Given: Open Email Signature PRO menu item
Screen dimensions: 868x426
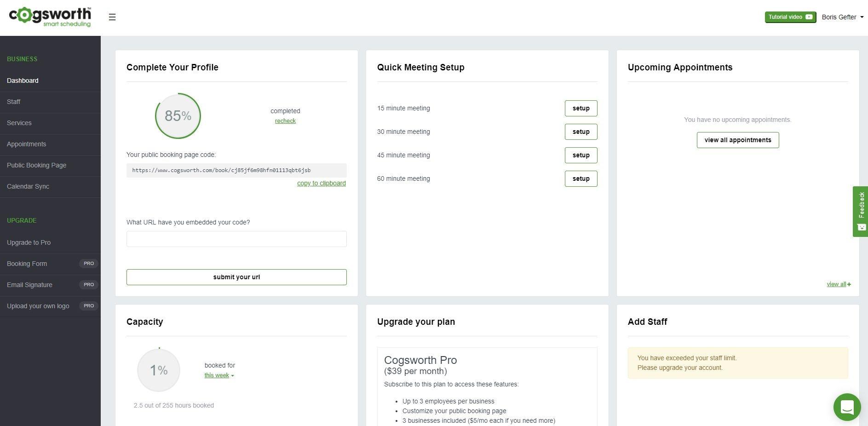Looking at the screenshot, I should tap(50, 285).
